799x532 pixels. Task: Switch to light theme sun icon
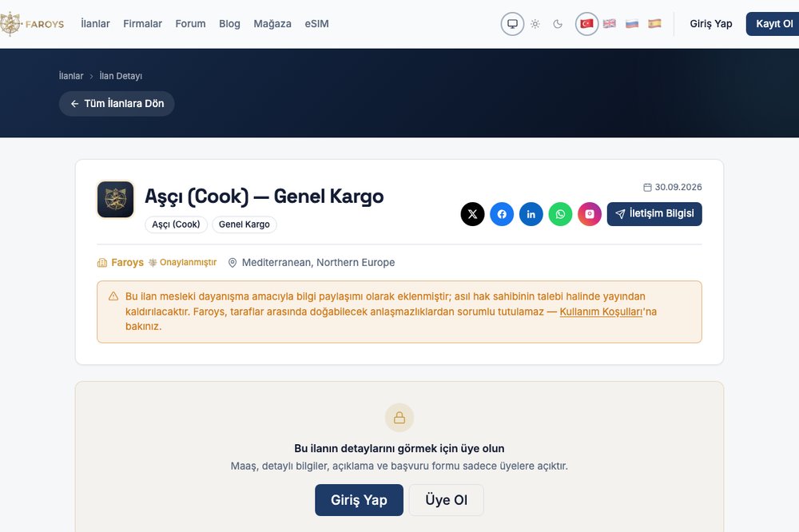tap(535, 24)
